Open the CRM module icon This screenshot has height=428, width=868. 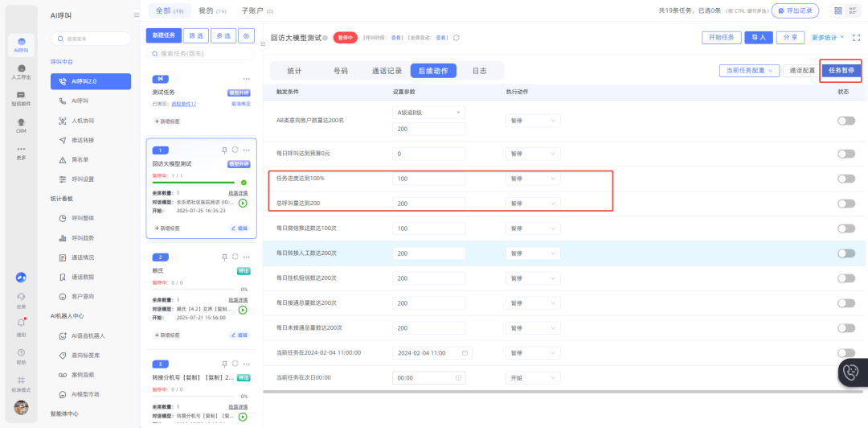21,126
